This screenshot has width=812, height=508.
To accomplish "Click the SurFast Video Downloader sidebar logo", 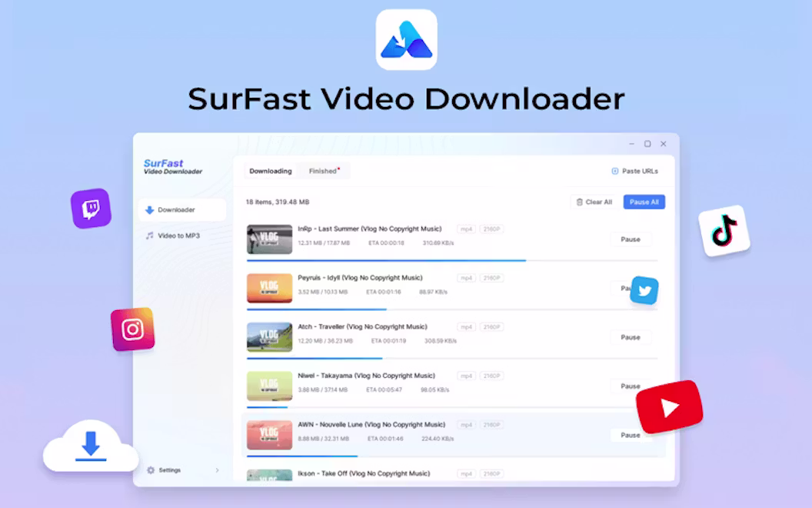I will pos(172,166).
